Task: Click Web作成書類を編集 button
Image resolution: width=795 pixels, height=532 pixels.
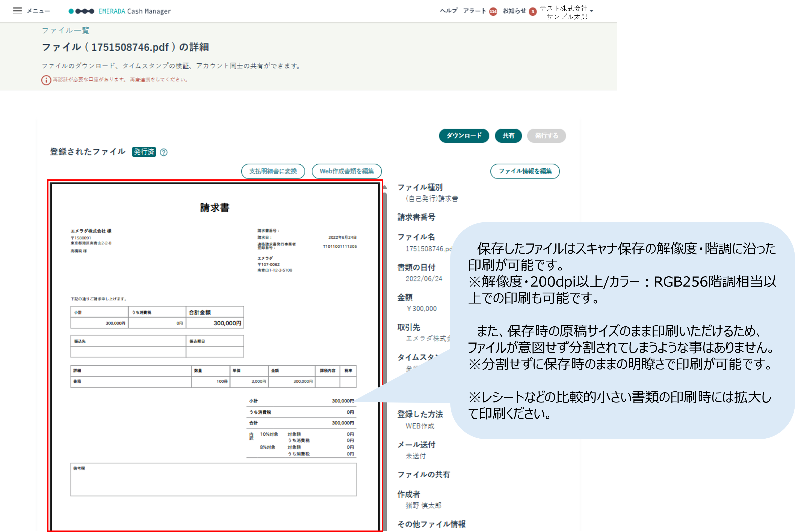Action: point(347,171)
